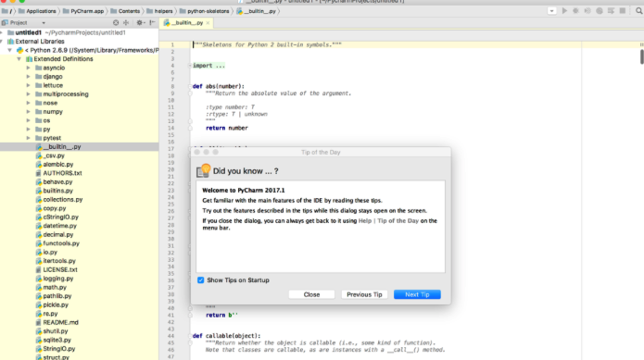Select the __builtin__.py editor tab
Screen dimensions: 644x360
(187, 23)
